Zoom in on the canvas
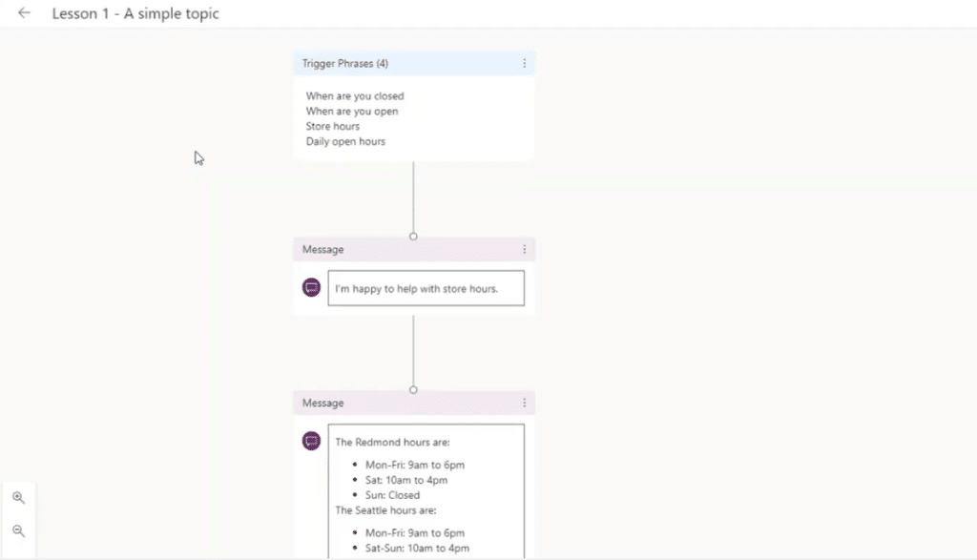The height and width of the screenshot is (560, 977). pyautogui.click(x=19, y=498)
